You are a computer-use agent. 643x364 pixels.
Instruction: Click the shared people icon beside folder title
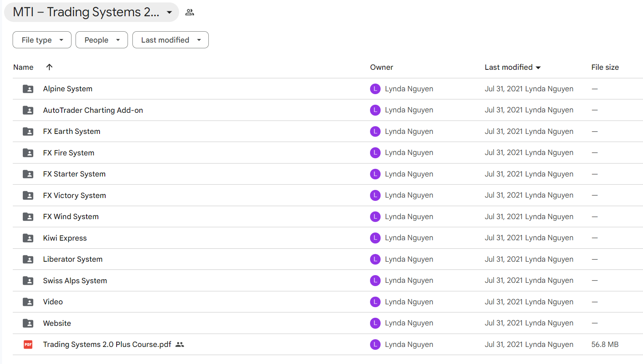(x=190, y=12)
